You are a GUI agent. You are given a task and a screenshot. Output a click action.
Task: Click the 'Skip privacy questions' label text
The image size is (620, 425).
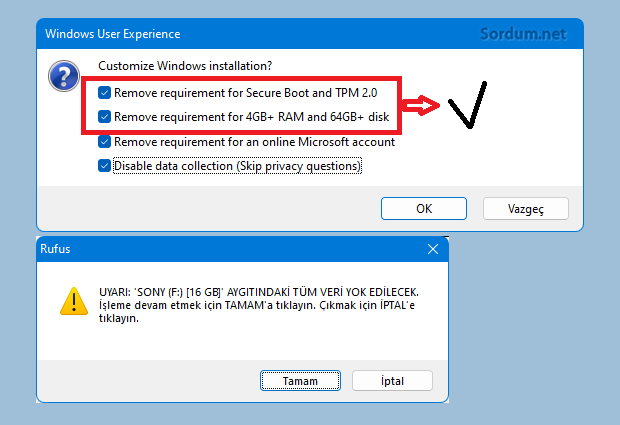coord(298,166)
